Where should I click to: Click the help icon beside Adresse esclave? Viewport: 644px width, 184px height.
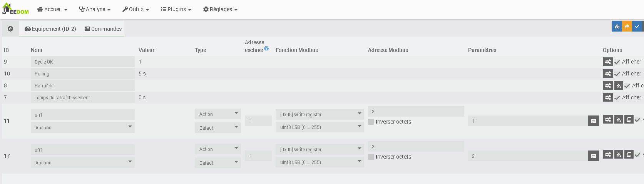tap(266, 49)
